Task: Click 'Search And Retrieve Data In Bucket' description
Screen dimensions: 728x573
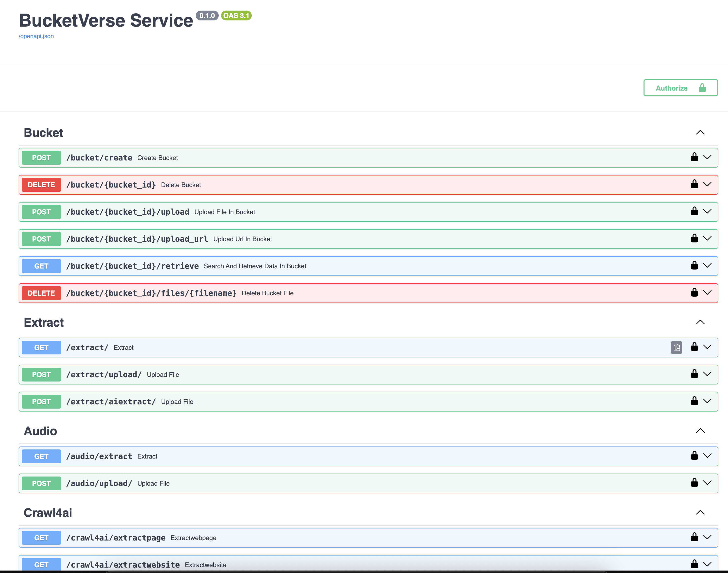Action: [x=255, y=266]
